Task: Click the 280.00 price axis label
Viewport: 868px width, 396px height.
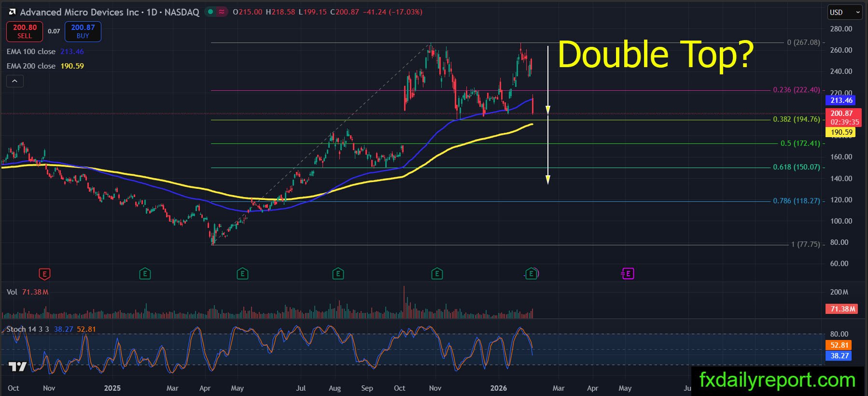Action: tap(841, 29)
